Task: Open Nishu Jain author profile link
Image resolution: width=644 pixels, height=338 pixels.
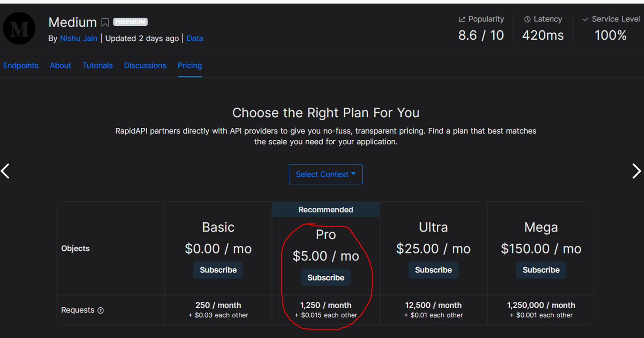Action: pyautogui.click(x=78, y=38)
